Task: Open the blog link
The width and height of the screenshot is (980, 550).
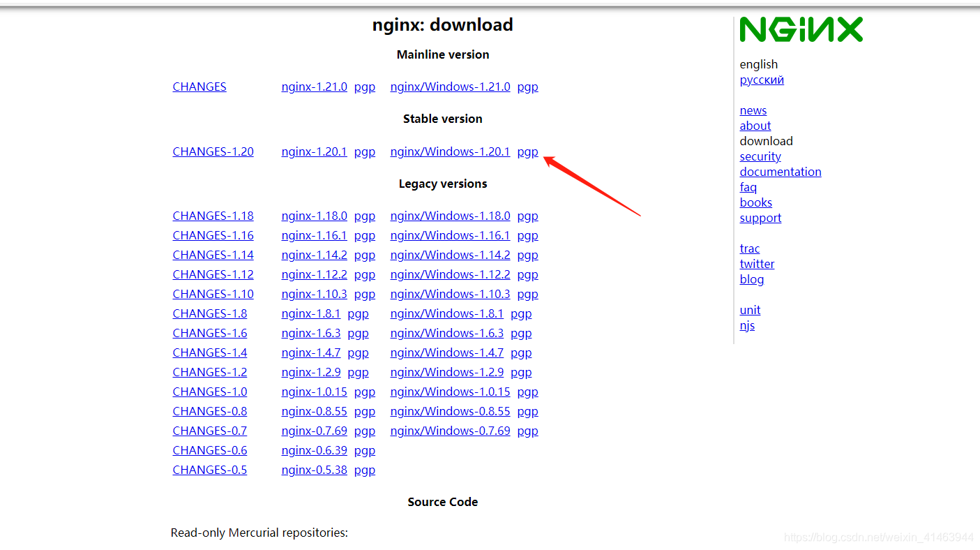Action: (x=752, y=279)
